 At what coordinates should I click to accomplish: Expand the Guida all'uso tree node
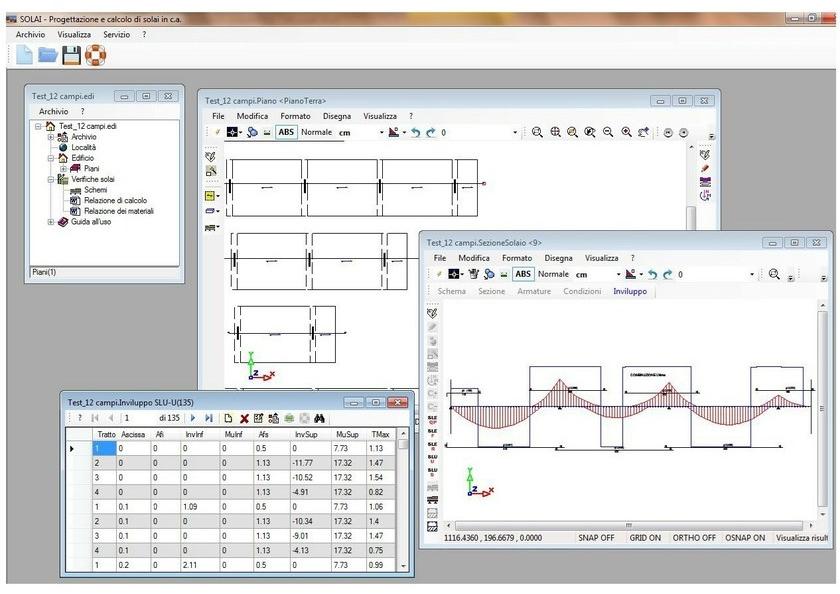coord(51,221)
